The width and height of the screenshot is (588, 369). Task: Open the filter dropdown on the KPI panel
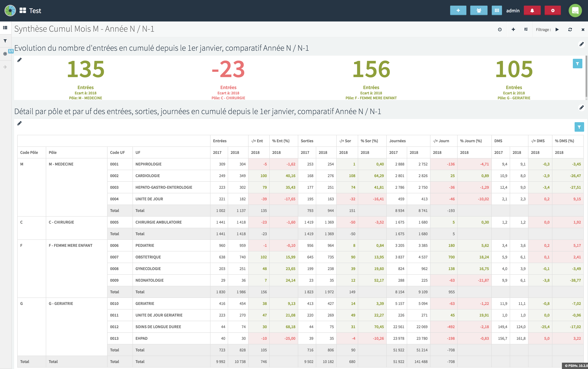pos(577,64)
